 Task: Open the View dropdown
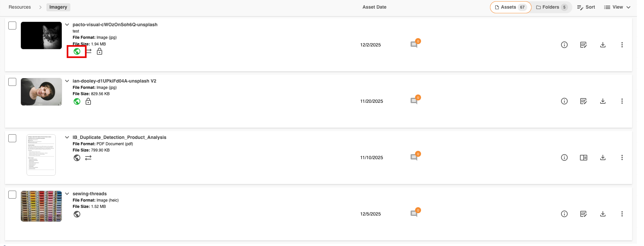(x=617, y=7)
